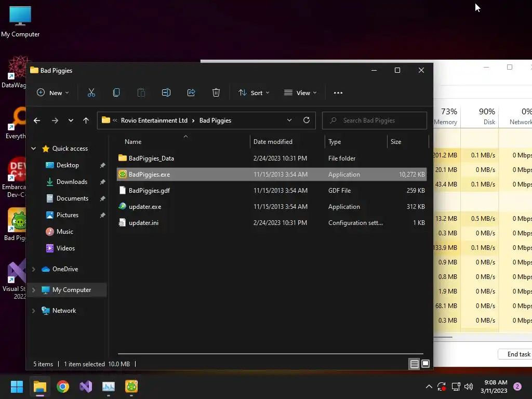Switch to details view layout icon
The height and width of the screenshot is (399, 532).
(414, 364)
